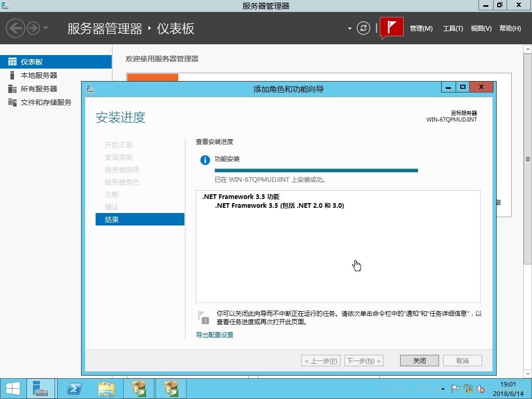Open File Explorer from the taskbar
Viewport: 532px width, 399px height.
[106, 389]
